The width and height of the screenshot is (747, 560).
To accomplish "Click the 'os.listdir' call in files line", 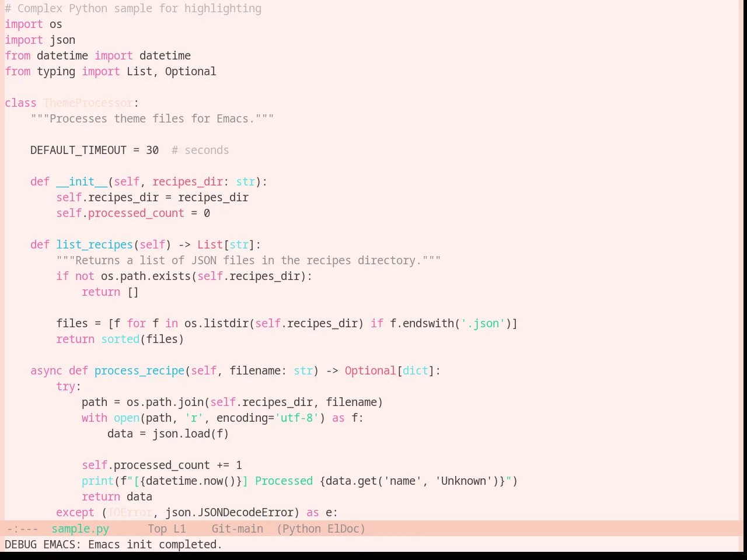I will point(216,324).
